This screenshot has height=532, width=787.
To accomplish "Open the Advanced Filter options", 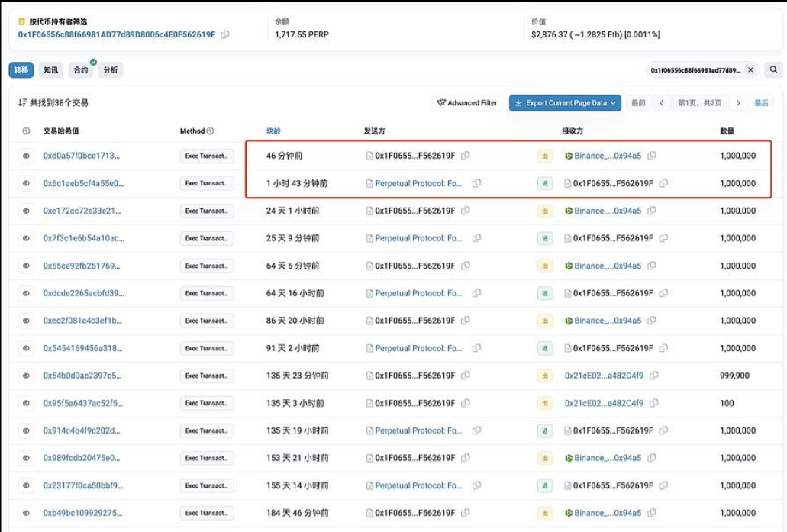I will pos(466,103).
